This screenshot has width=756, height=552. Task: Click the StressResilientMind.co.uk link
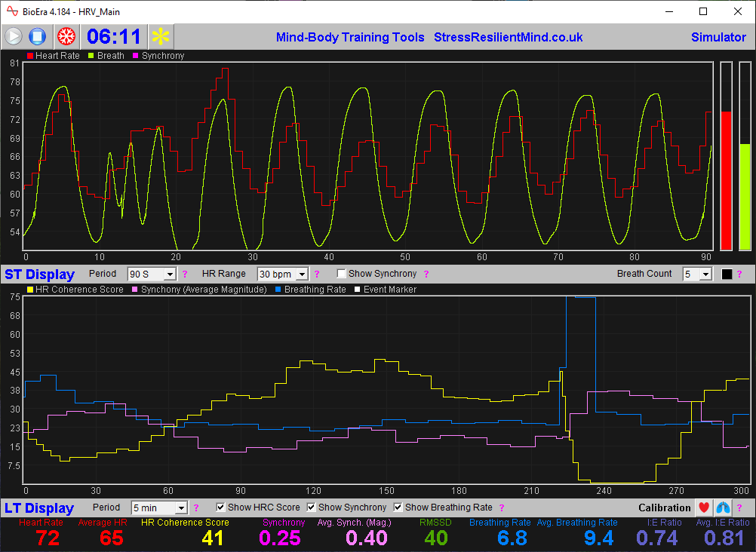(x=508, y=37)
